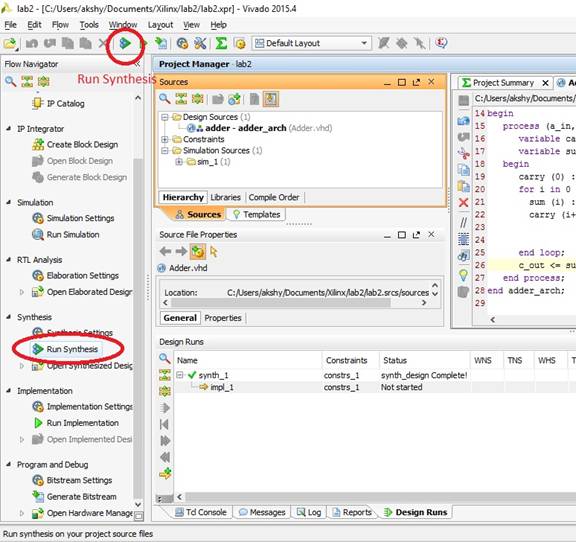This screenshot has height=542, width=576.
Task: Open the File menu
Action: point(10,25)
